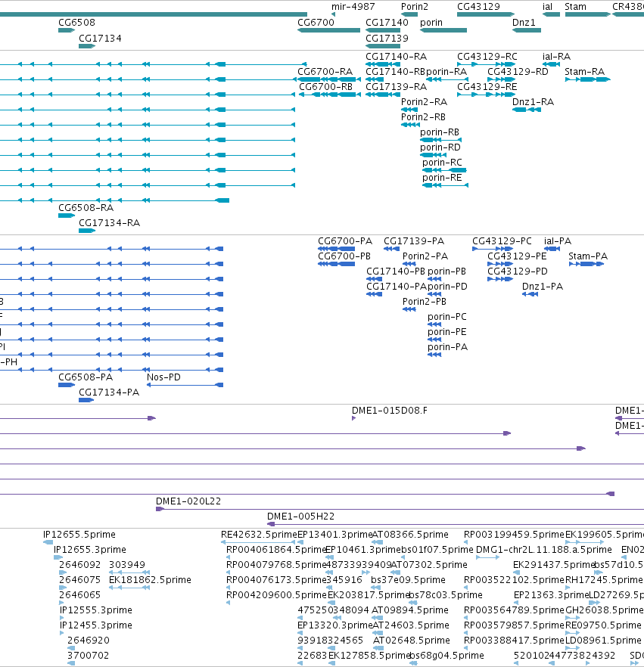Select the Porin2-PA protein
Viewport: 644px width, 667px height.
(x=409, y=264)
